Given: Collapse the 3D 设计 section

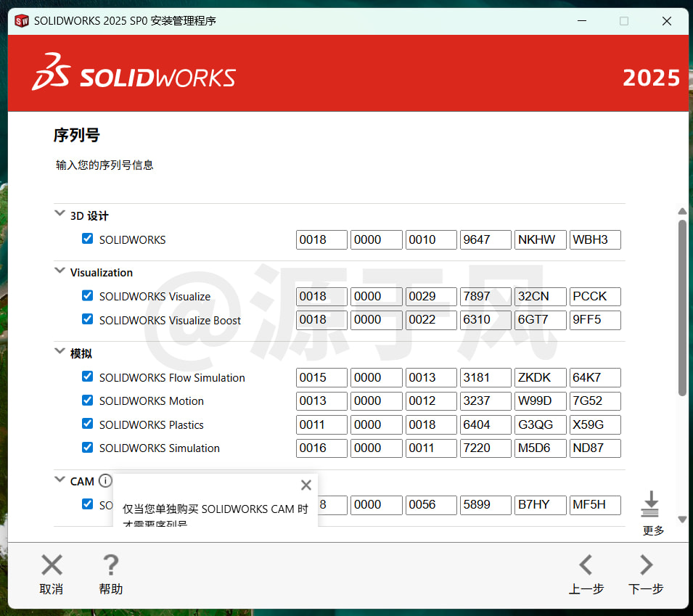Looking at the screenshot, I should click(x=60, y=213).
